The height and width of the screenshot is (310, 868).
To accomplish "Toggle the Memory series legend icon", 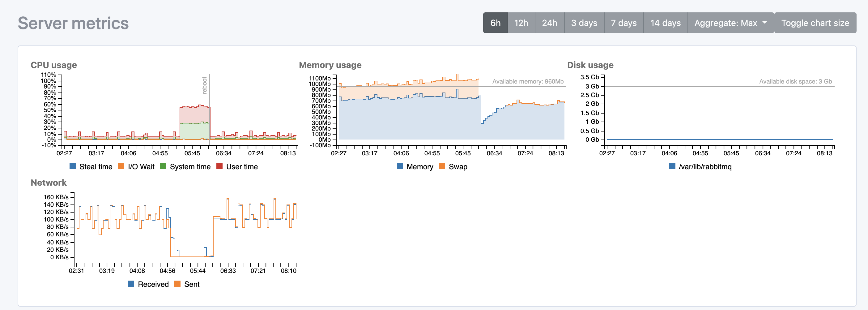I will tap(400, 166).
